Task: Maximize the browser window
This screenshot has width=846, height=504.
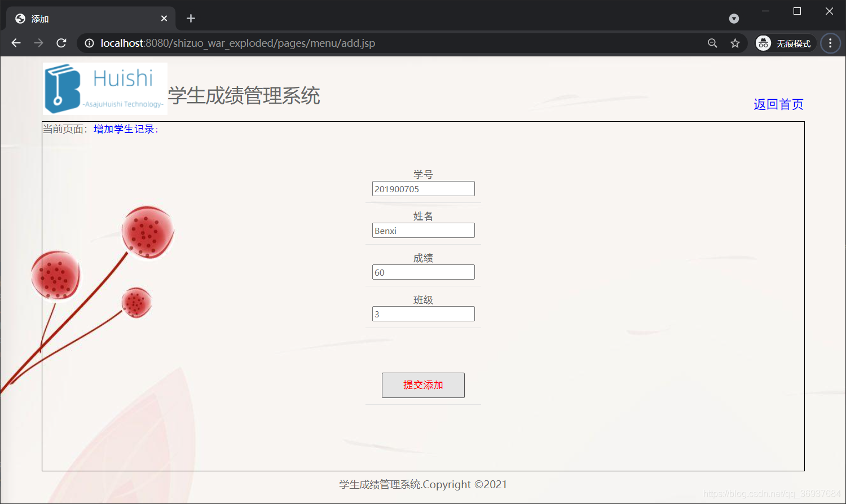Action: (x=797, y=11)
